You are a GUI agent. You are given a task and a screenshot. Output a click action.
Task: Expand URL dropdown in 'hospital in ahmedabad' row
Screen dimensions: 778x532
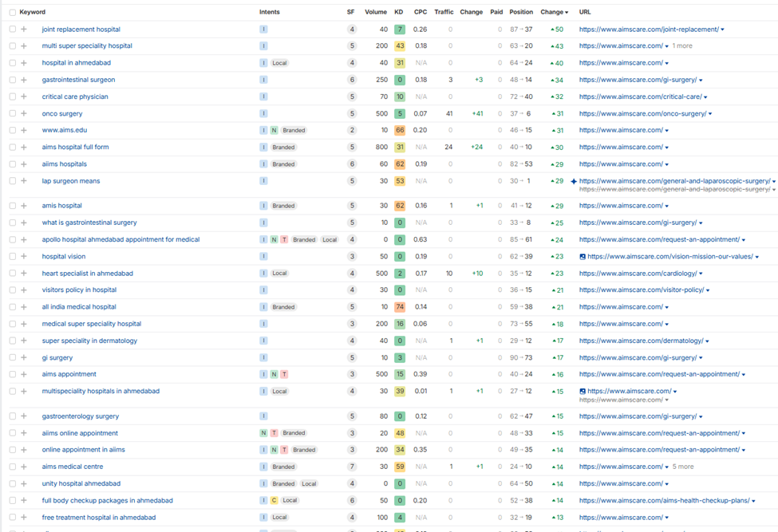[x=667, y=64]
